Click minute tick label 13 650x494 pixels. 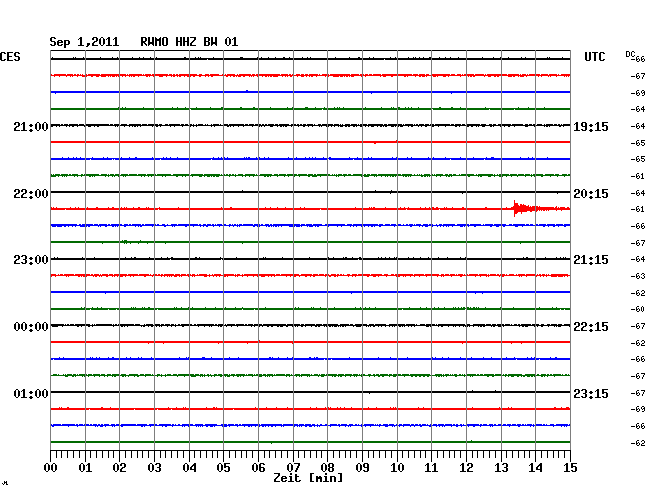[501, 468]
